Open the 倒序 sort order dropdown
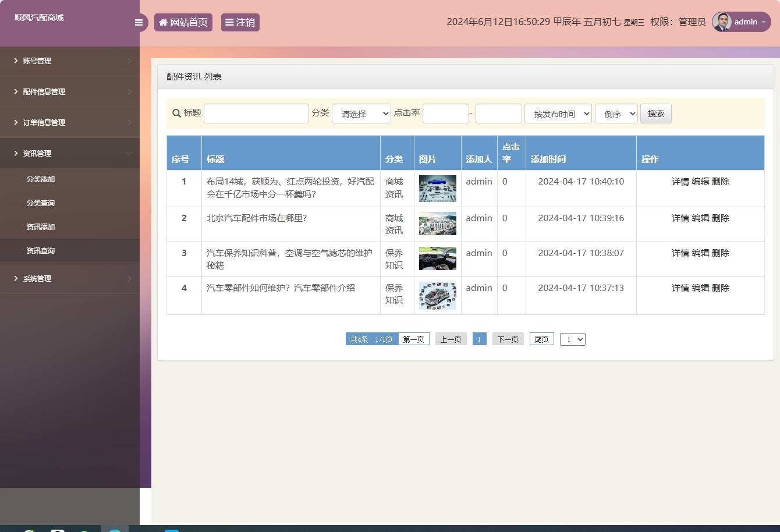 (616, 114)
